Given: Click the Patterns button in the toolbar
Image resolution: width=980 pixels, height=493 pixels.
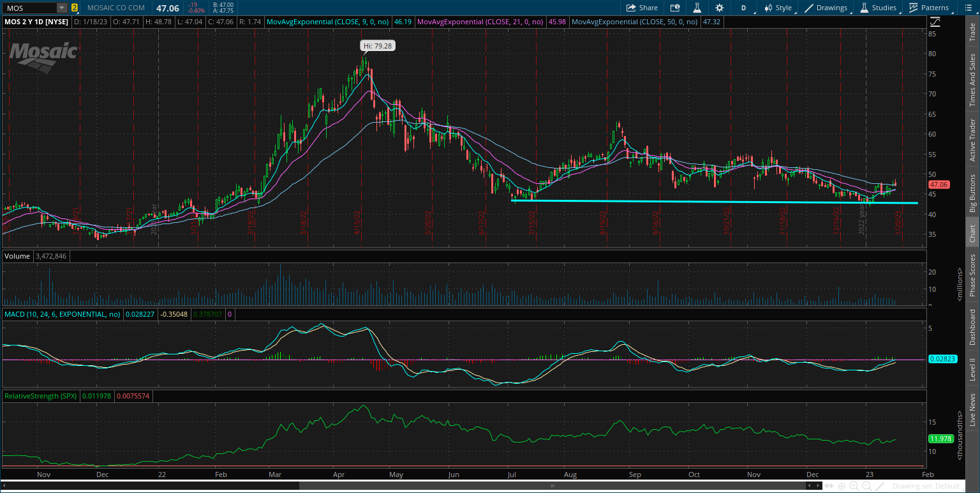Looking at the screenshot, I should 930,8.
